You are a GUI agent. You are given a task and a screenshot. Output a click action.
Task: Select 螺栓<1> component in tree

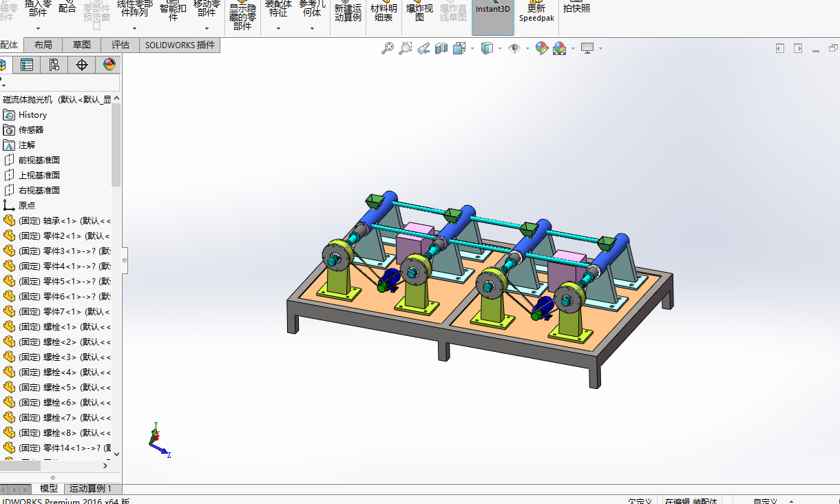(56, 327)
